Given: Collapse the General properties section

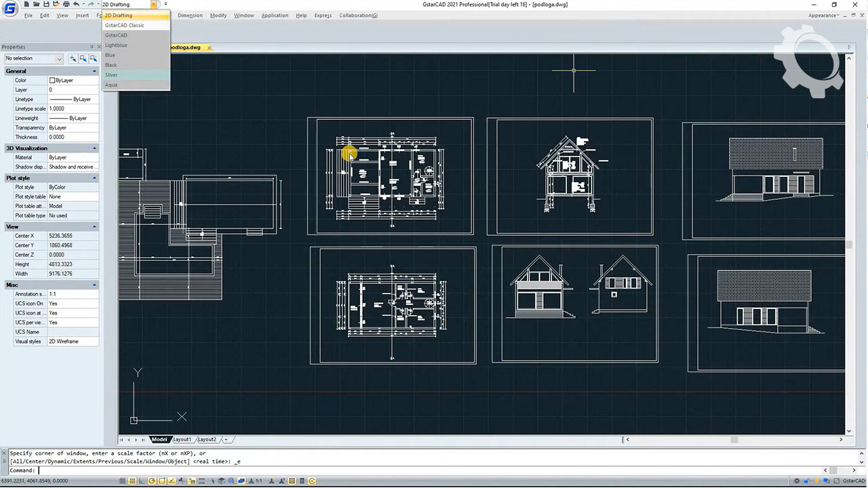Looking at the screenshot, I should coord(94,71).
